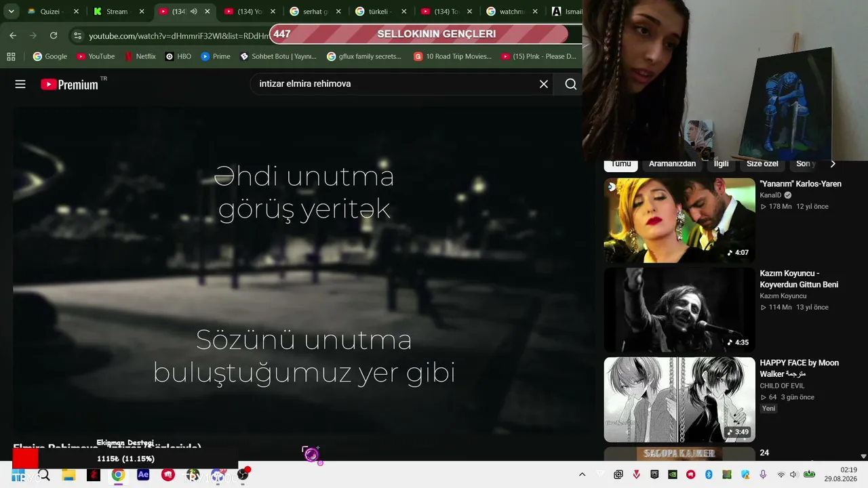The height and width of the screenshot is (488, 868).
Task: Close the türkeli Google tab
Action: coord(404,12)
